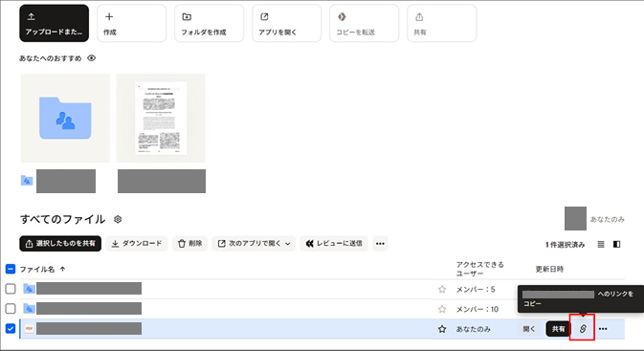Open the suggested shared folder thumbnail

[x=65, y=119]
